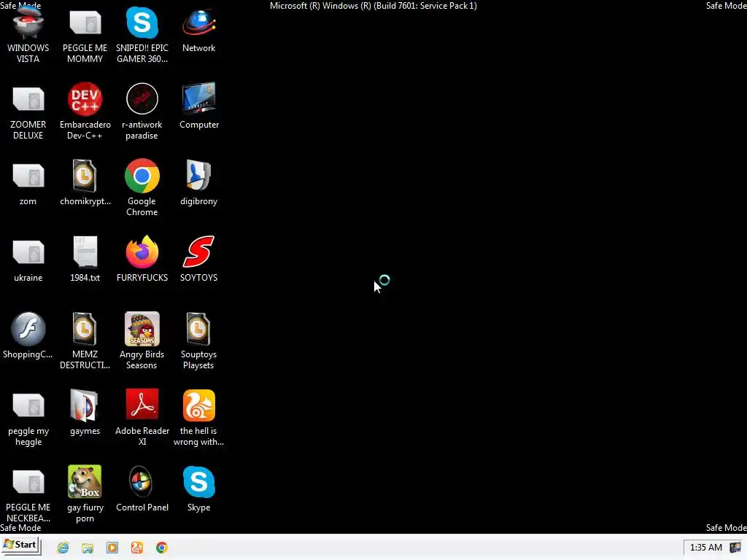Open Windows Explorer from the taskbar
This screenshot has width=747, height=560.
point(88,548)
